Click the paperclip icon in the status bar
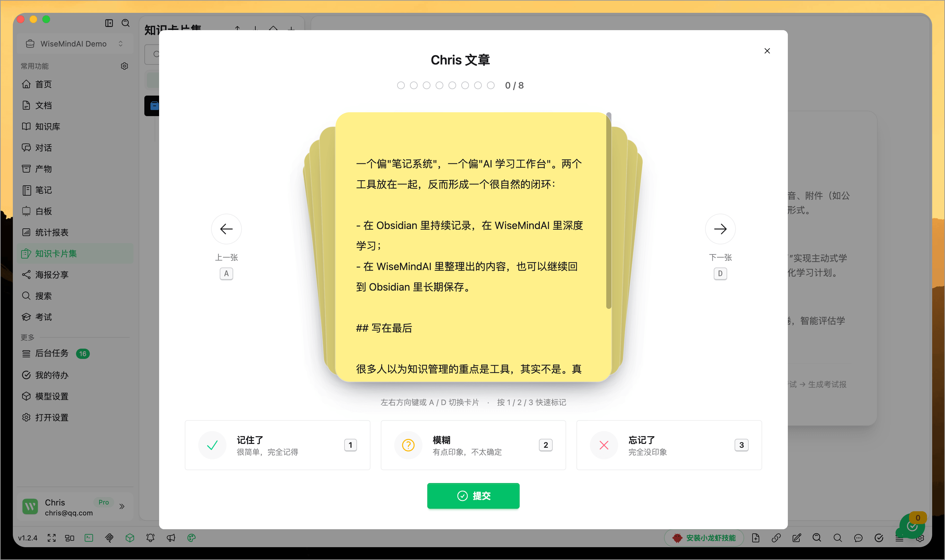Viewport: 945px width, 560px height. click(109, 538)
